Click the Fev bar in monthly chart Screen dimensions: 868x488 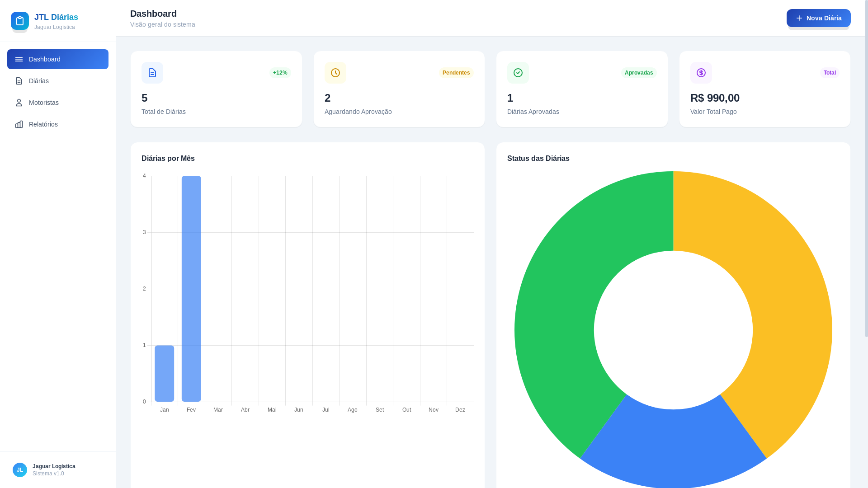[191, 289]
